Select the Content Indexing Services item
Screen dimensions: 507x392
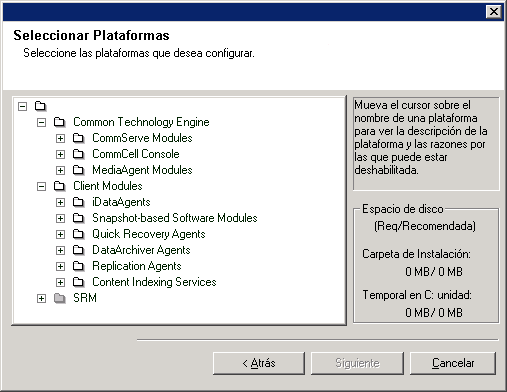[154, 282]
